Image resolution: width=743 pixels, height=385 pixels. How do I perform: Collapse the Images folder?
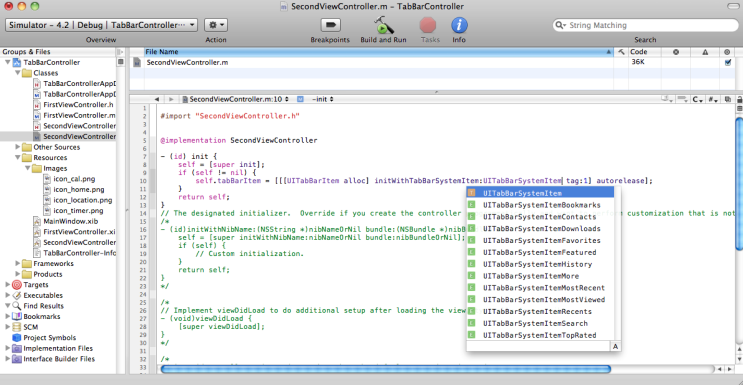[x=27, y=168]
